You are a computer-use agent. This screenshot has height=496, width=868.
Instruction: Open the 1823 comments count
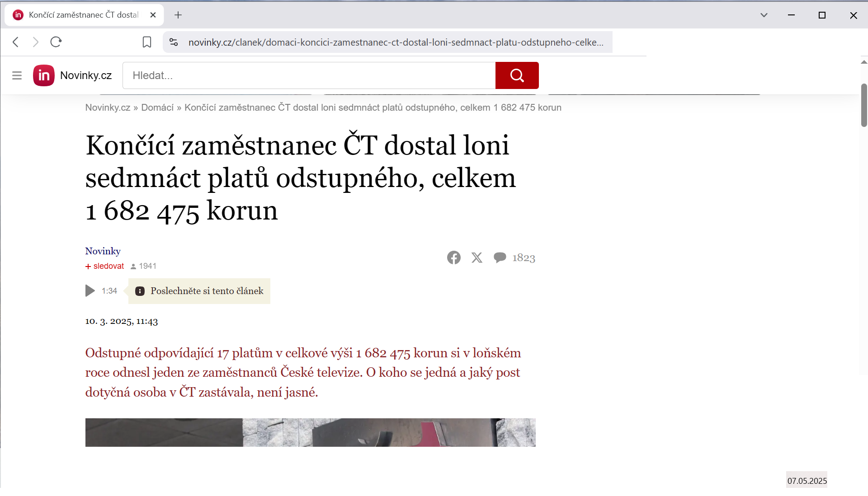tap(524, 258)
